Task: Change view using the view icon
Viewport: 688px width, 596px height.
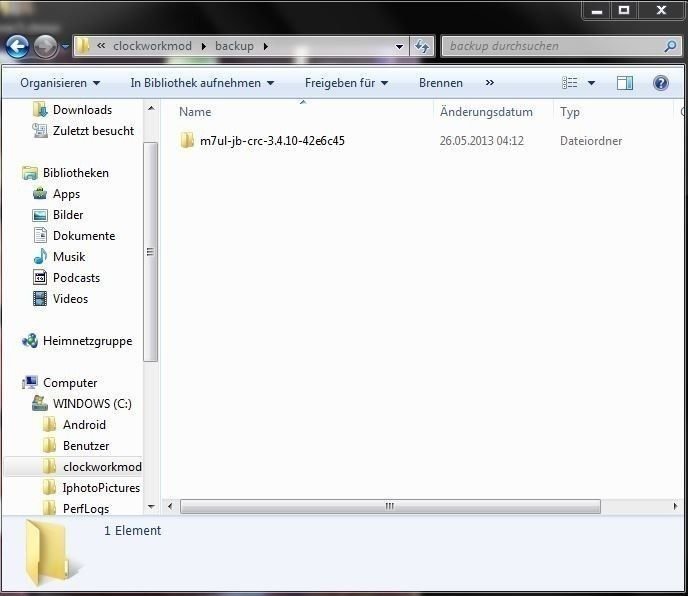Action: [x=570, y=83]
